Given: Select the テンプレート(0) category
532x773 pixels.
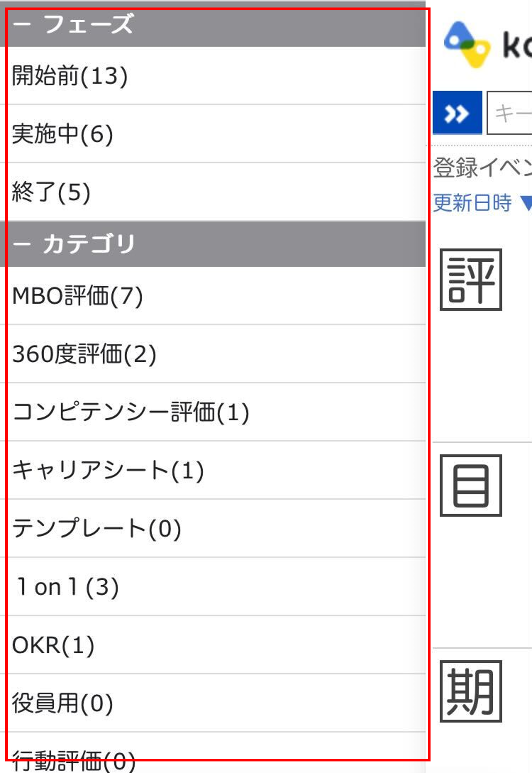Looking at the screenshot, I should pyautogui.click(x=213, y=528).
